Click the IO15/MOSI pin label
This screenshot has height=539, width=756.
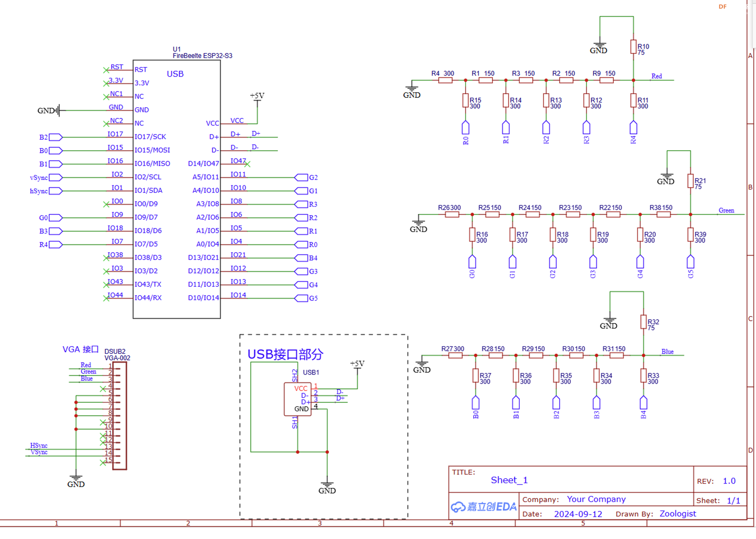coord(152,150)
